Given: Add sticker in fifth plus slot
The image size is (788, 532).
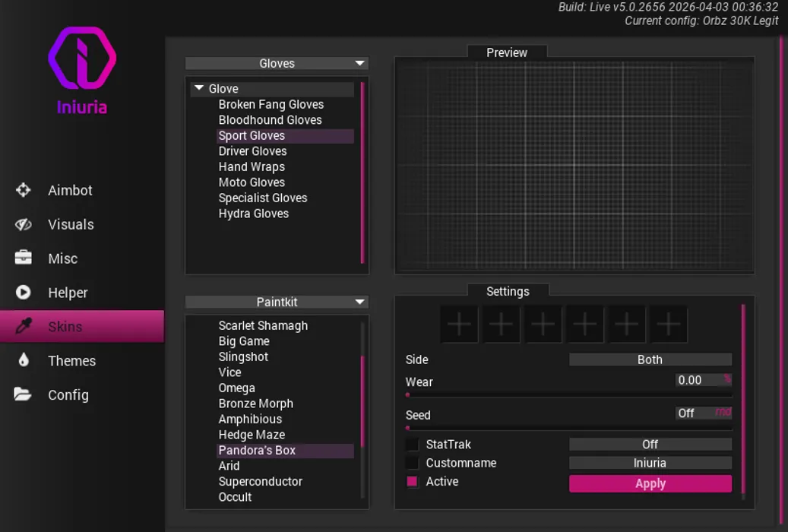Looking at the screenshot, I should click(x=627, y=325).
